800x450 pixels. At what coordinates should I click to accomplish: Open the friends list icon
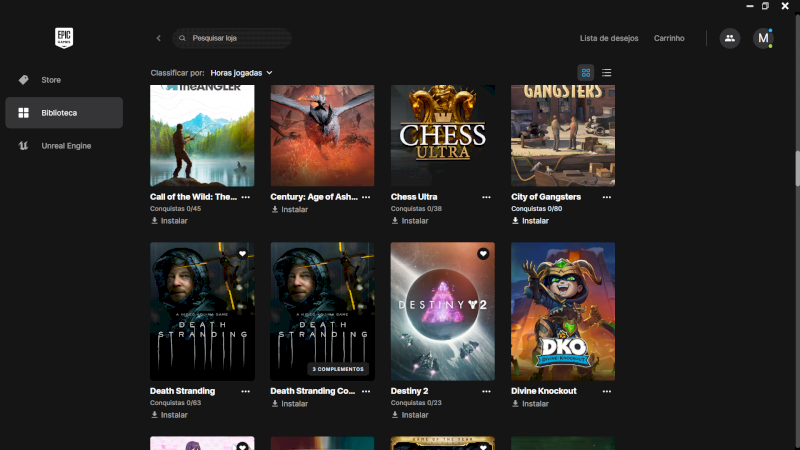coord(730,38)
